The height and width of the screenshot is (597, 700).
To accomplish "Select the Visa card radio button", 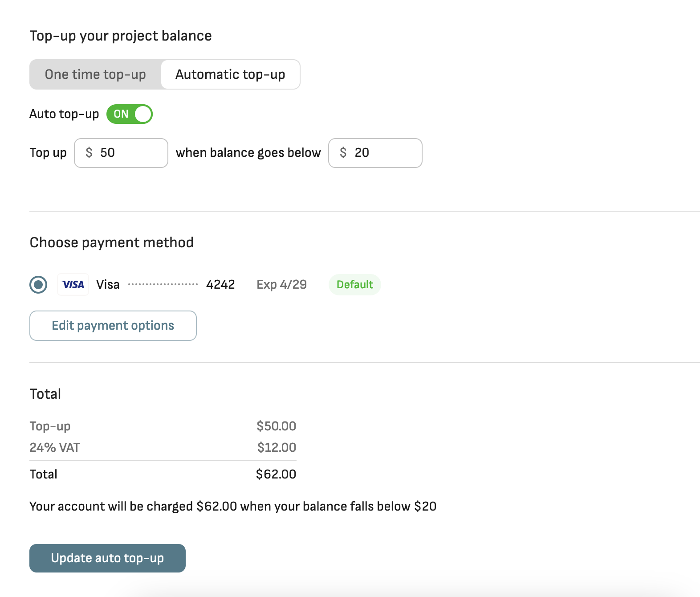I will coord(38,284).
